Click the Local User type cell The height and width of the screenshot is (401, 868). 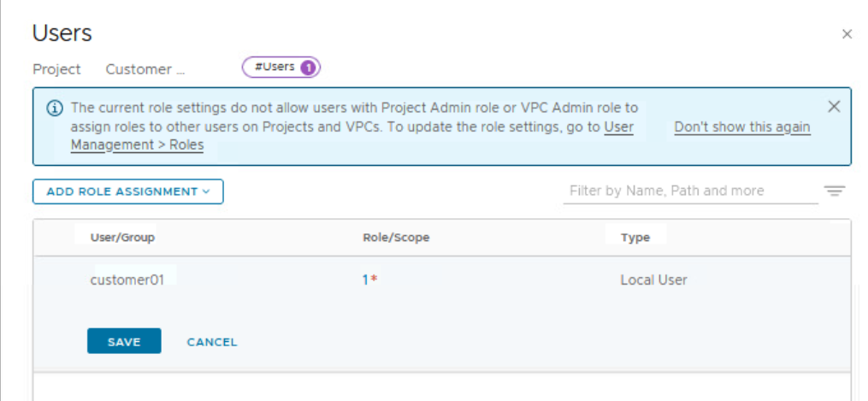click(x=653, y=280)
